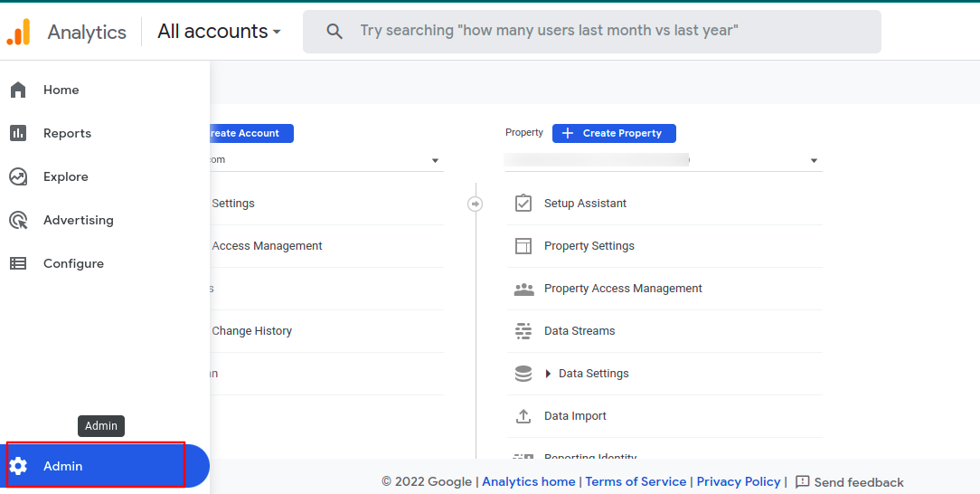The image size is (980, 494).
Task: Click the Setup Assistant checklist icon
Action: point(523,204)
